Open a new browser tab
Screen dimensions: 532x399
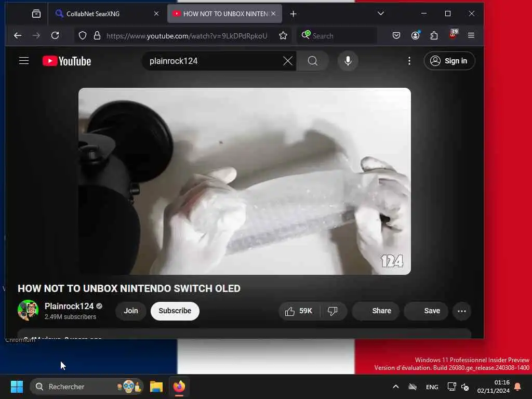pyautogui.click(x=293, y=14)
